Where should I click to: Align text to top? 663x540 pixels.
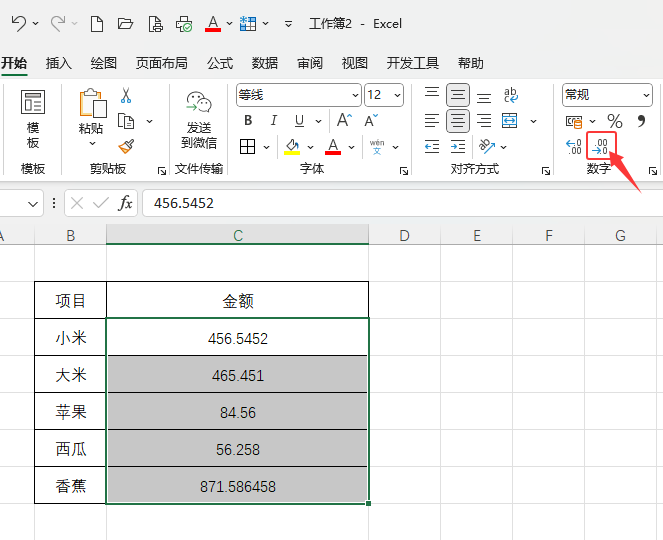tap(432, 94)
